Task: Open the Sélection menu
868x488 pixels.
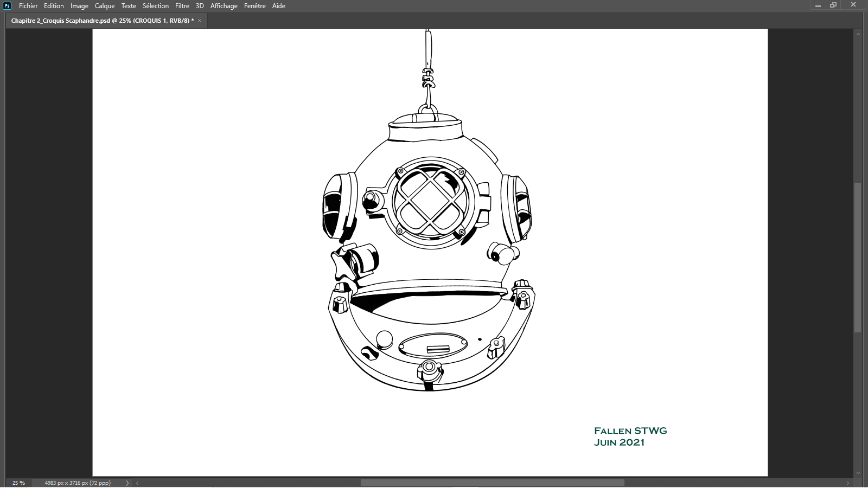Action: (x=156, y=6)
